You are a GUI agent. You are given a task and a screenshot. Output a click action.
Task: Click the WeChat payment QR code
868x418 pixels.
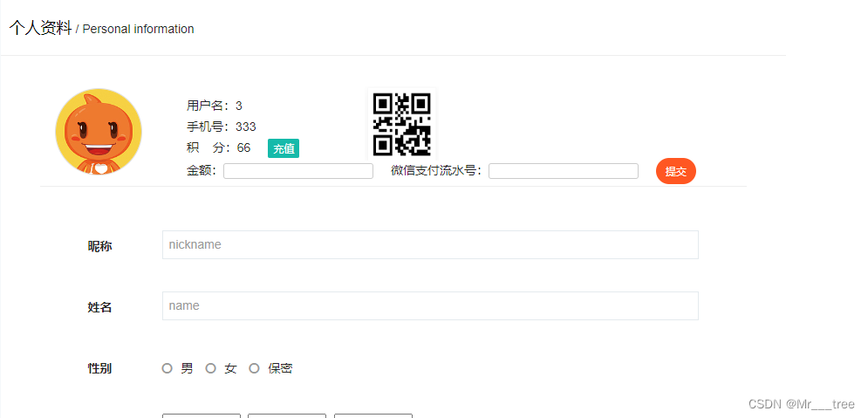click(x=402, y=124)
